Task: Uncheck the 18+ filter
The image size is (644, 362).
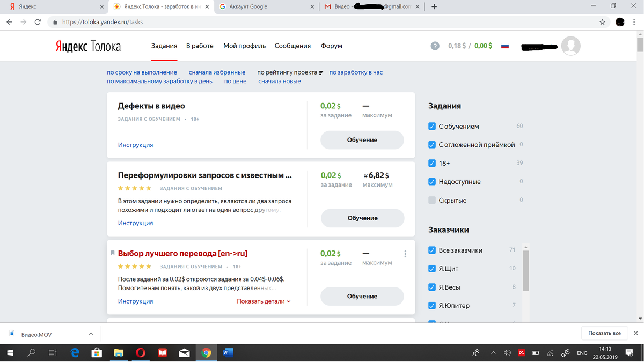Action: [x=432, y=163]
